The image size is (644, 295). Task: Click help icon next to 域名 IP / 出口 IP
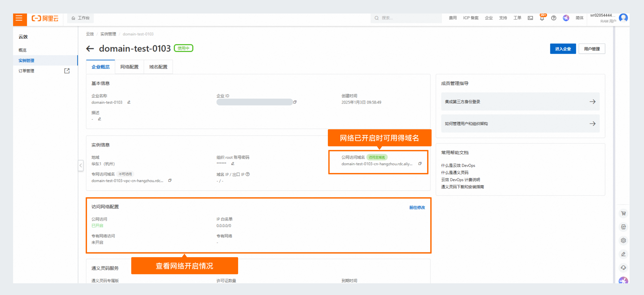[x=248, y=174]
